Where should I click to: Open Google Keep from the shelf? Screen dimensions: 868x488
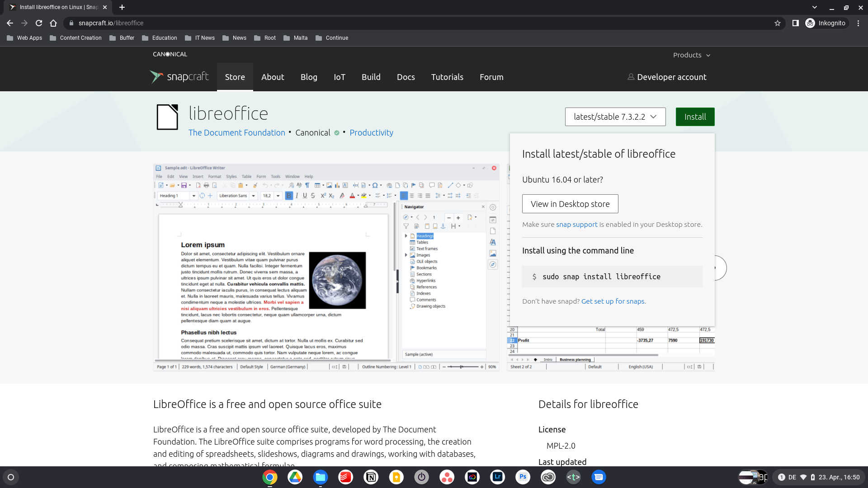tap(396, 477)
